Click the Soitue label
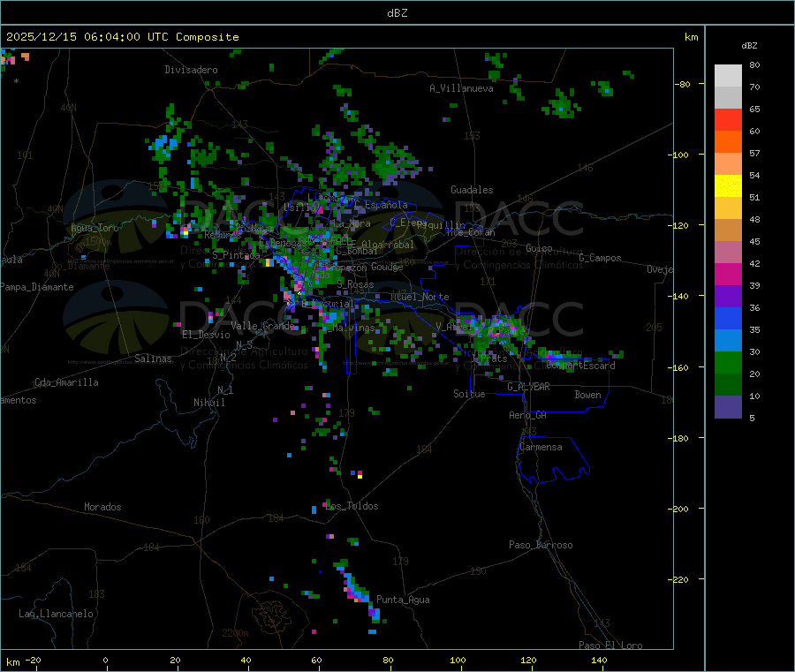The image size is (795, 672). 469,394
